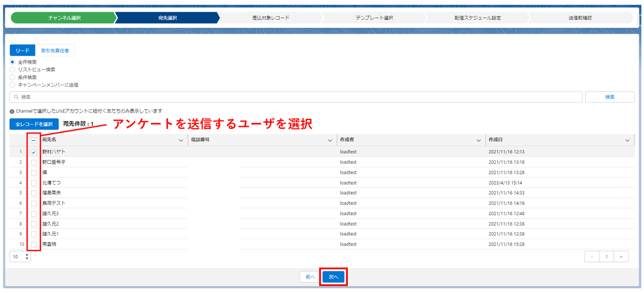Open the 作成日 column dropdown arrow

coord(627,140)
